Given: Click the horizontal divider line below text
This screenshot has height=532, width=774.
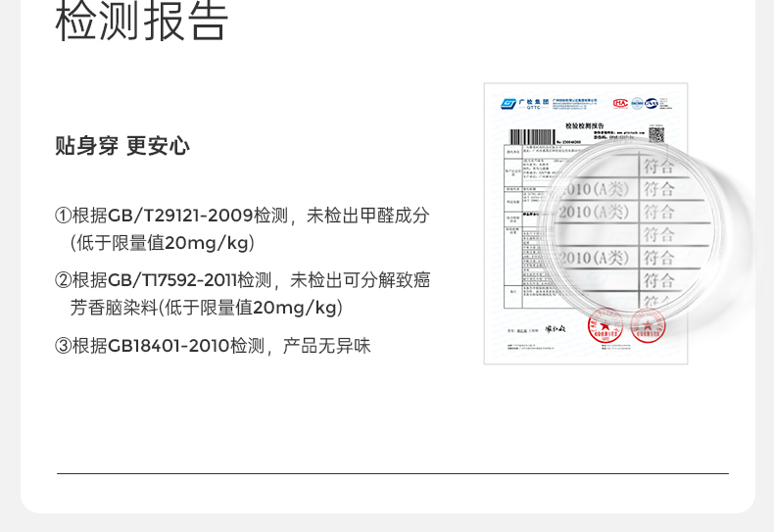Looking at the screenshot, I should 392,474.
